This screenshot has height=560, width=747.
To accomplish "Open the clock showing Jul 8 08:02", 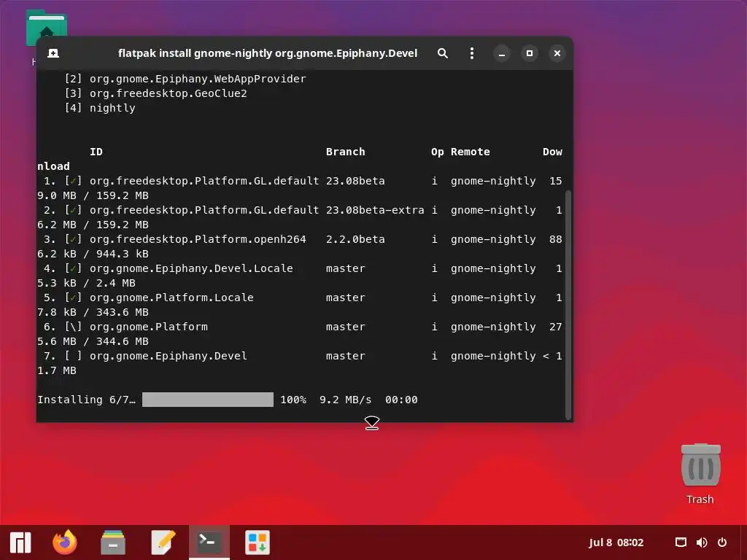I will click(616, 542).
